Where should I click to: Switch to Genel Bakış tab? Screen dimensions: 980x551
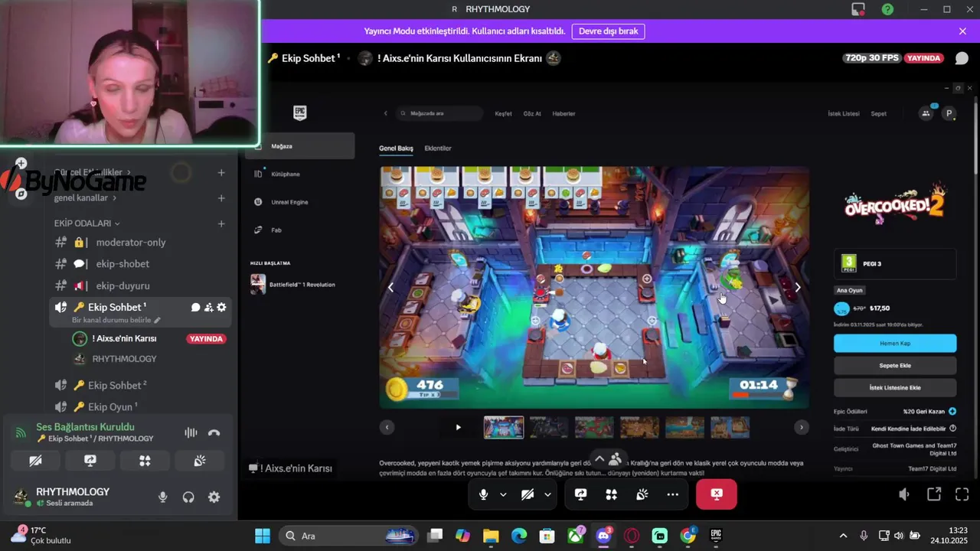pos(396,148)
